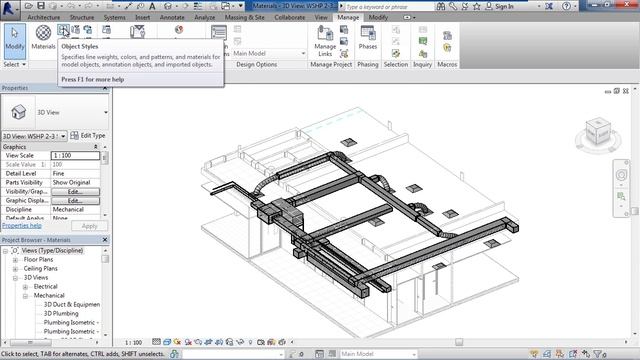The height and width of the screenshot is (360, 640).
Task: Open the Materials tool
Action: click(x=43, y=38)
